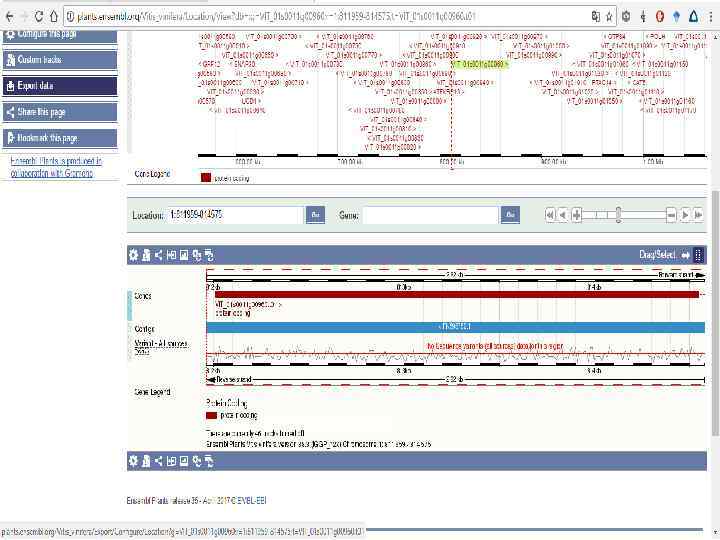The image size is (720, 540).
Task: Click OTP84 gene label in overview
Action: pyautogui.click(x=614, y=36)
